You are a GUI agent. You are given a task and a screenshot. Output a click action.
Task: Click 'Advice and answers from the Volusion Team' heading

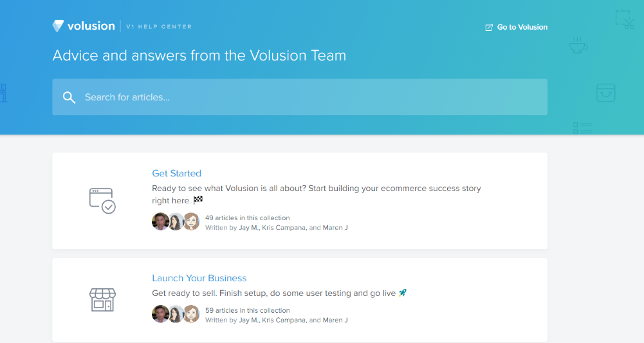[199, 55]
